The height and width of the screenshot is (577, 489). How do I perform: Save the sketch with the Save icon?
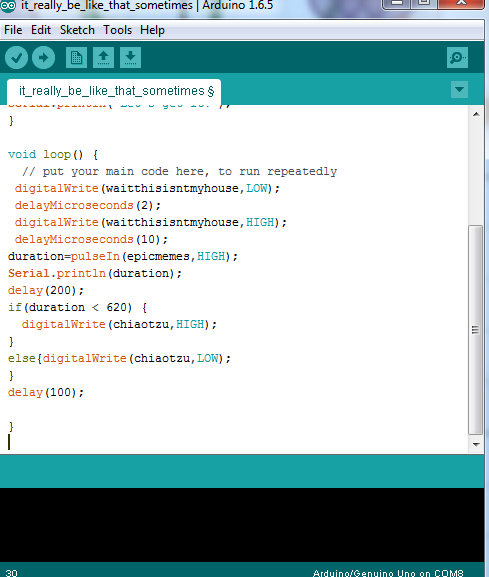point(130,57)
